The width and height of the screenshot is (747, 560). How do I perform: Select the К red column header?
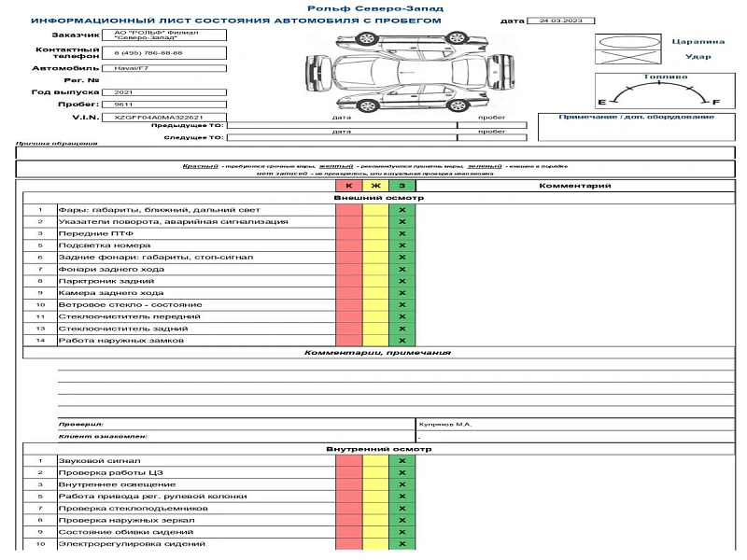[348, 186]
